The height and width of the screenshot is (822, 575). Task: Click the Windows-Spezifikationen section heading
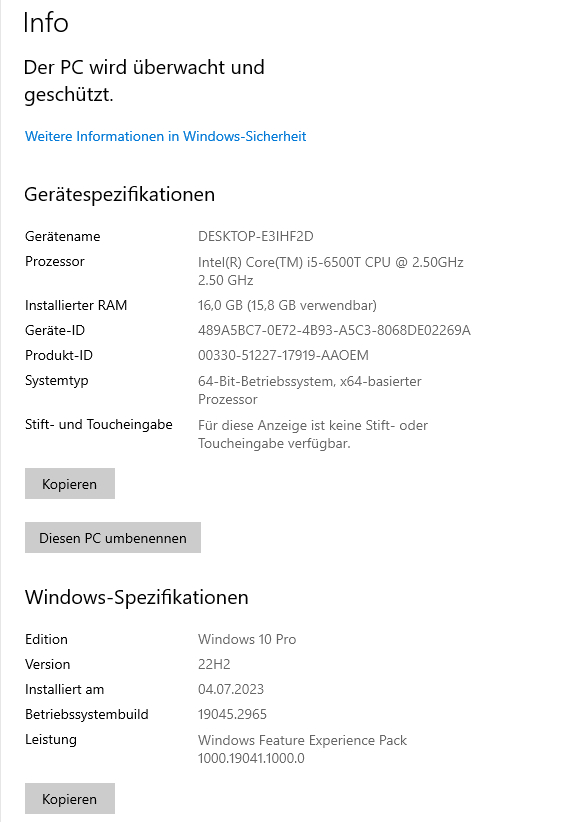point(137,597)
